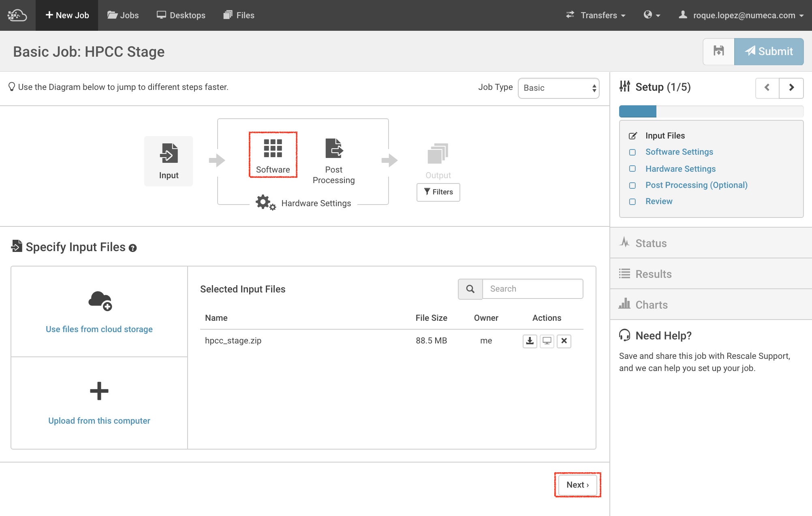Click the Software step icon in diagram

(x=273, y=149)
